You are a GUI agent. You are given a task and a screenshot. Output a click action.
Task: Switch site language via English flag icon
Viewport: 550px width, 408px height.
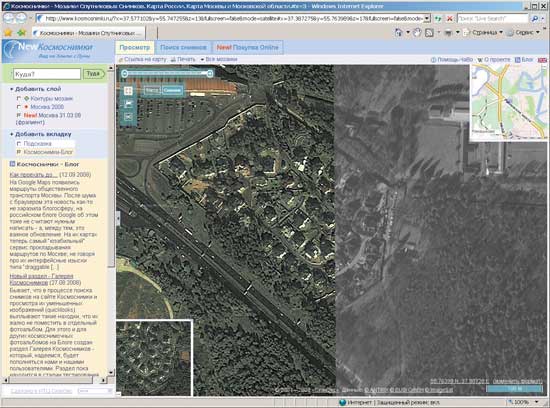542,60
